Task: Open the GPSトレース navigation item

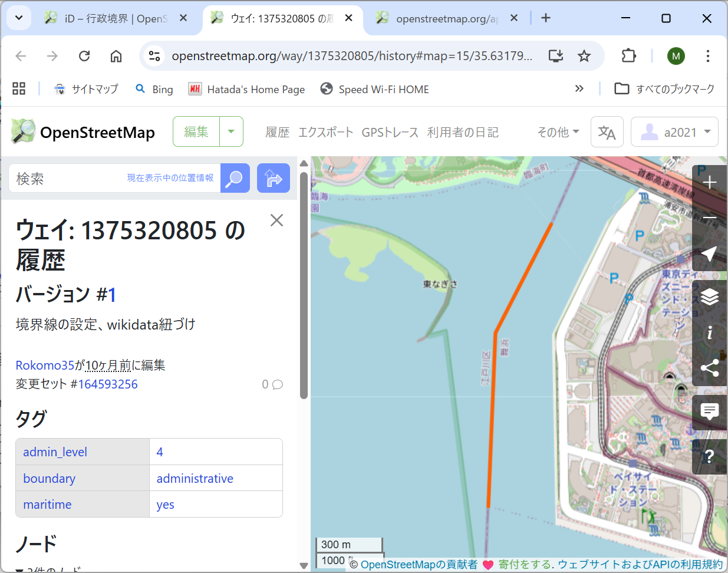Action: pyautogui.click(x=390, y=132)
